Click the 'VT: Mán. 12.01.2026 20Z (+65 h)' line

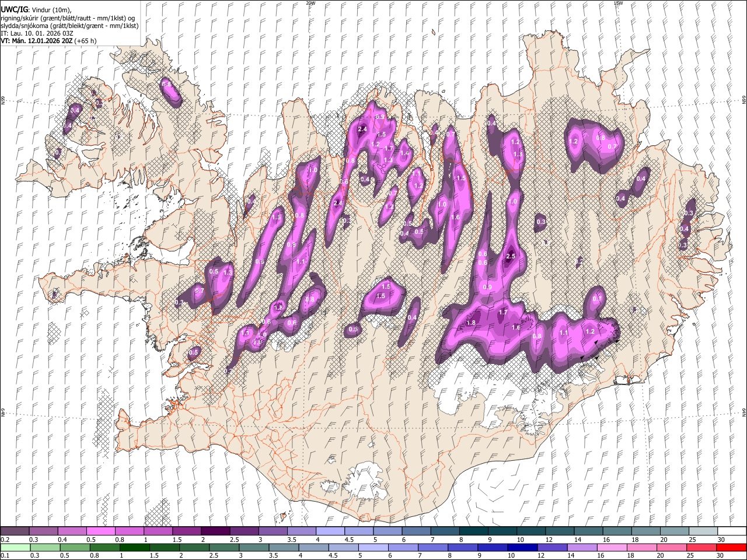click(48, 41)
